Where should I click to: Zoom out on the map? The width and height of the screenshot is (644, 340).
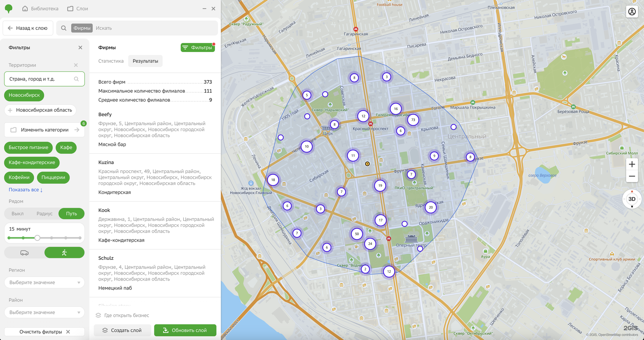click(x=632, y=176)
